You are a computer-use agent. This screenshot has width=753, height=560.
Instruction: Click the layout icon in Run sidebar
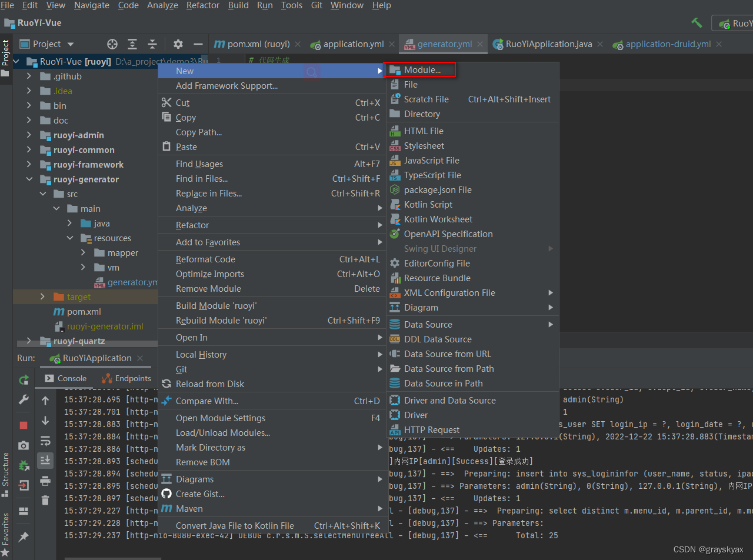click(24, 511)
